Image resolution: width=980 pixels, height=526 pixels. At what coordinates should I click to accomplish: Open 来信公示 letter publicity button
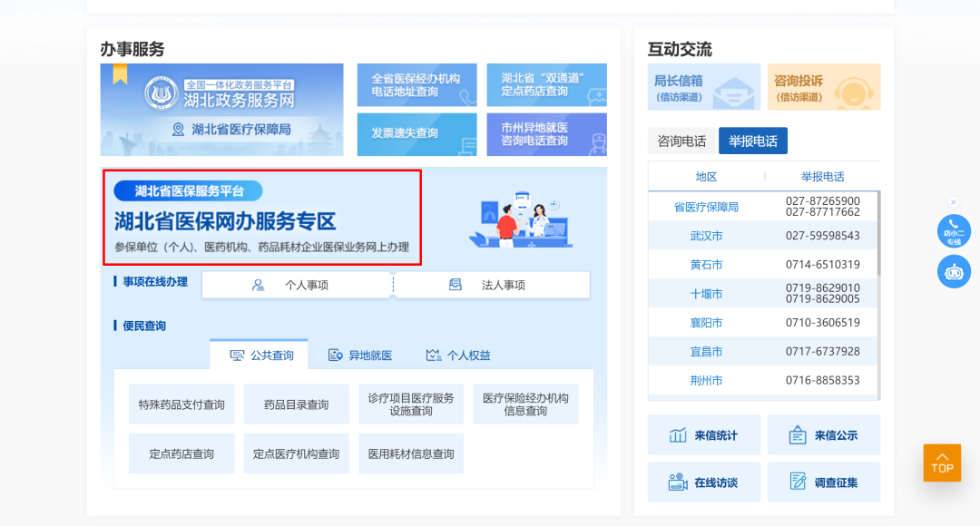point(824,435)
